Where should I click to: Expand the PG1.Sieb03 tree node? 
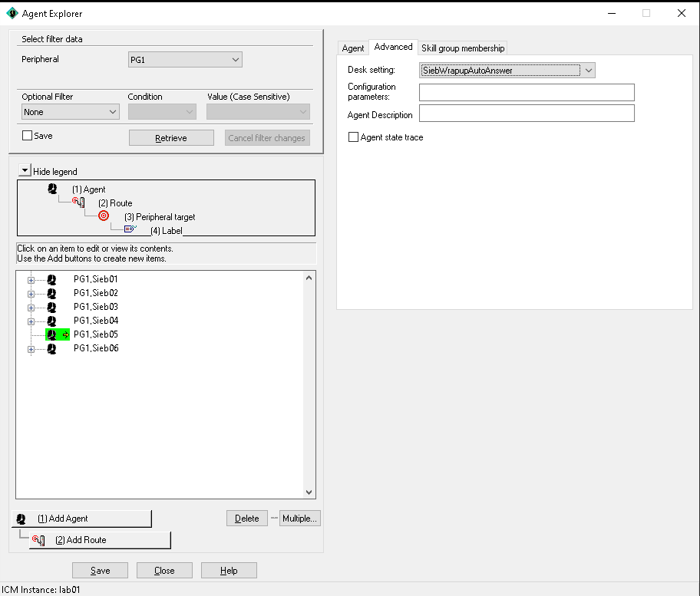[29, 306]
